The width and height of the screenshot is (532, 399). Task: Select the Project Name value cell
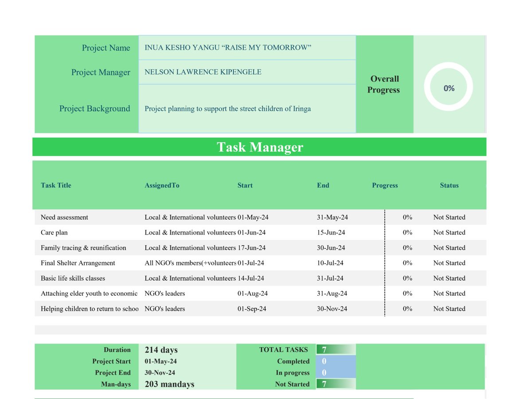click(247, 48)
